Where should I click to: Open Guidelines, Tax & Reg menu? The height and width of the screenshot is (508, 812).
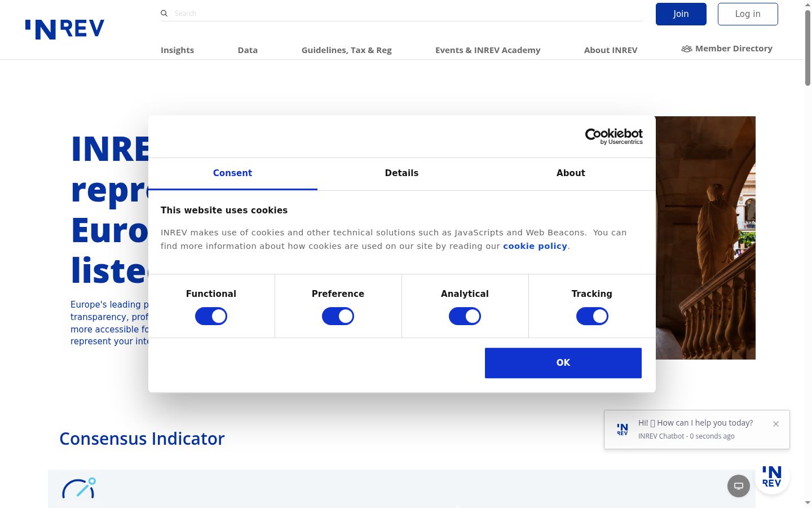click(x=347, y=50)
